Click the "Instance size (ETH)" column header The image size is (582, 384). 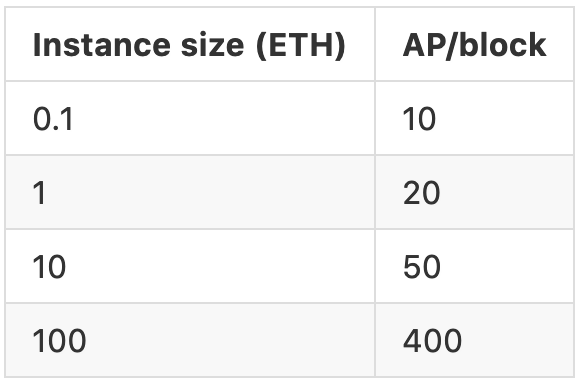click(x=190, y=44)
